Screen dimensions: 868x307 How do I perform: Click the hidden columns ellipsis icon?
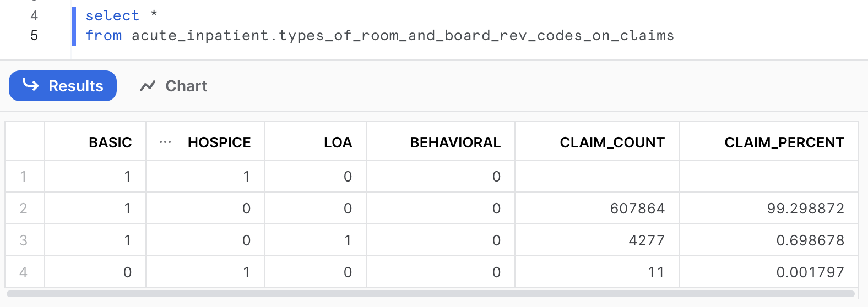(x=165, y=142)
